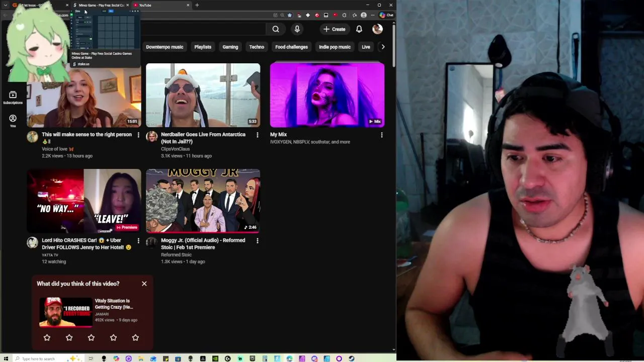Open the Moggy Jr thumbnail
This screenshot has height=362, width=644.
(203, 201)
